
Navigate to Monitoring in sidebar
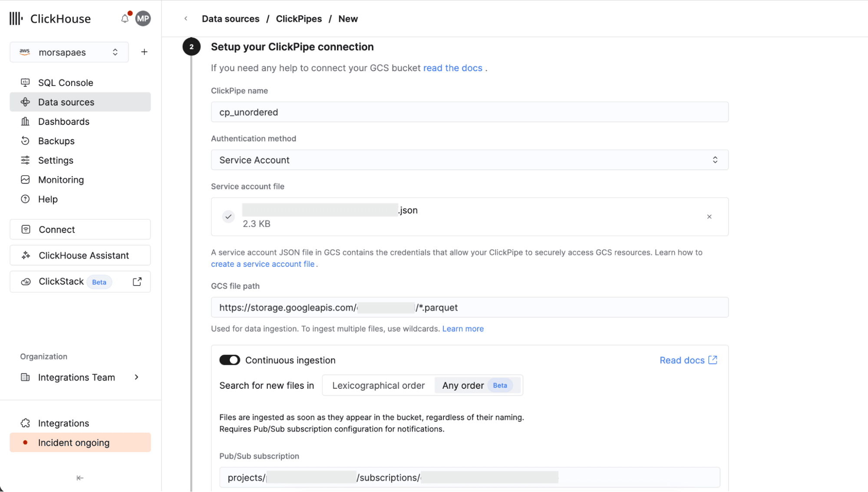pyautogui.click(x=61, y=180)
